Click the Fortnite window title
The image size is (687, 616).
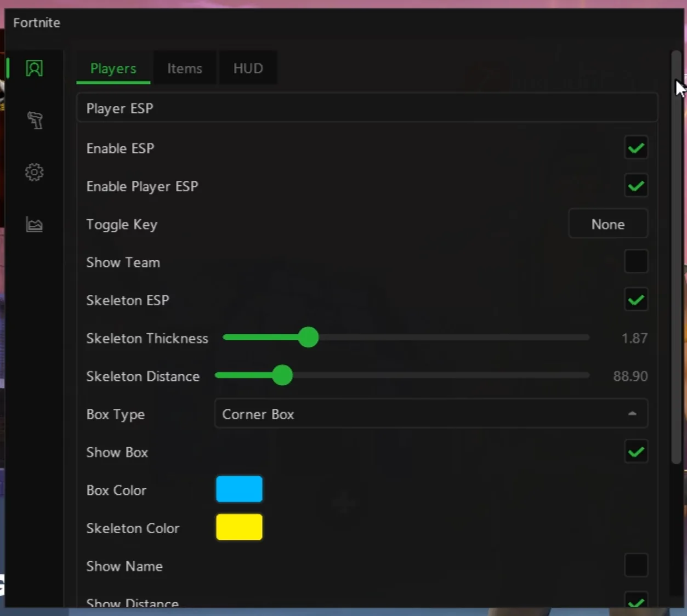pos(37,22)
